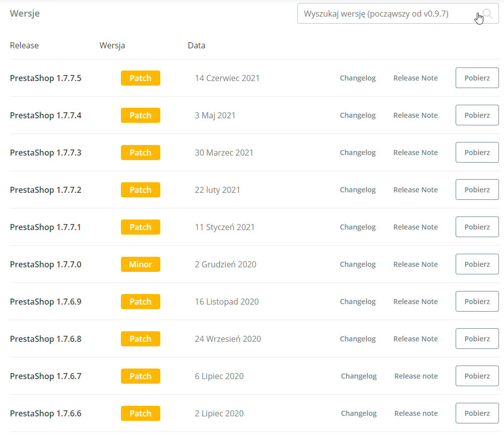Open the Changelog for PrestaShop 1.7.6.8
The height and width of the screenshot is (437, 504).
(x=357, y=339)
